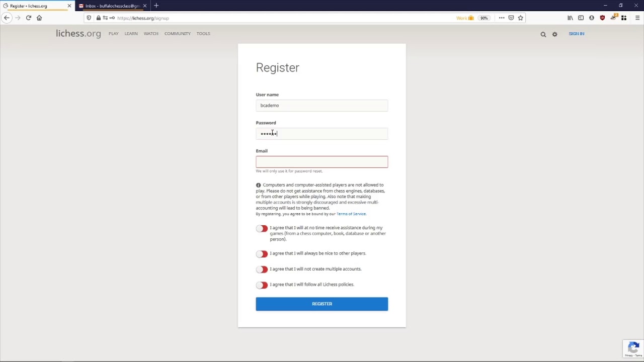The height and width of the screenshot is (362, 644).
Task: Open the four-squares extension icon
Action: [624, 18]
